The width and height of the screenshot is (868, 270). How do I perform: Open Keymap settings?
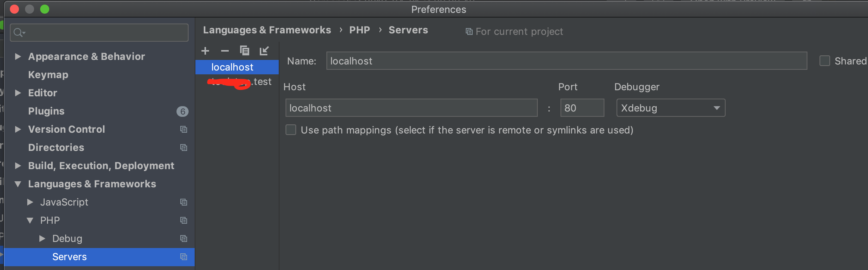(x=48, y=75)
